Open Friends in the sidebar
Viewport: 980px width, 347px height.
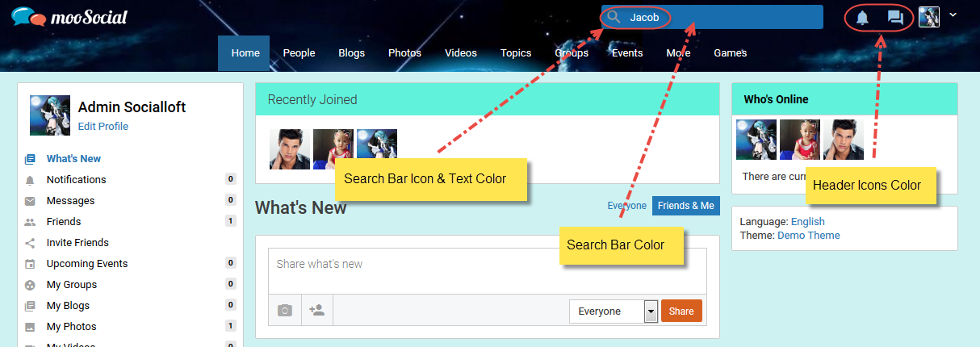[x=64, y=222]
